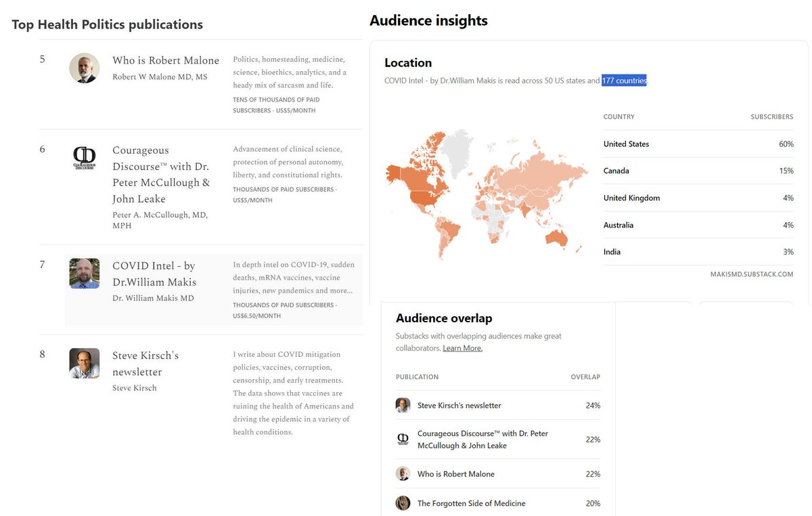Click the highlighted '177 countries' text
The width and height of the screenshot is (812, 516).
(624, 81)
